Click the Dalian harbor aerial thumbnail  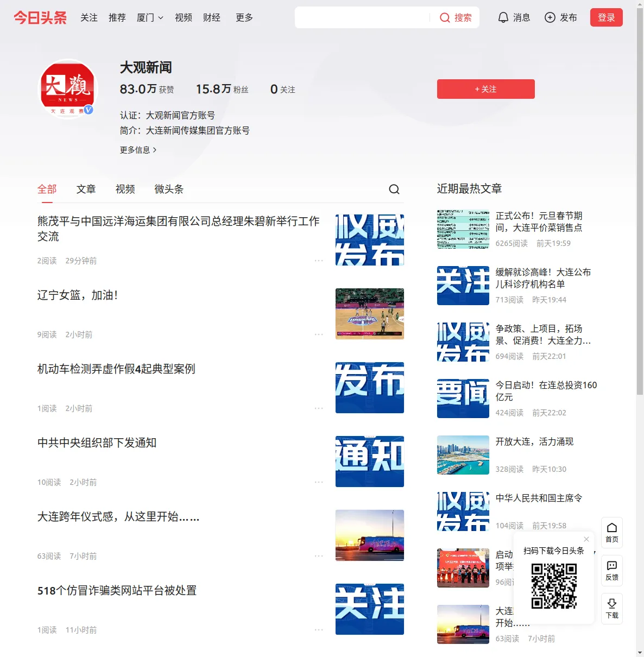[463, 455]
